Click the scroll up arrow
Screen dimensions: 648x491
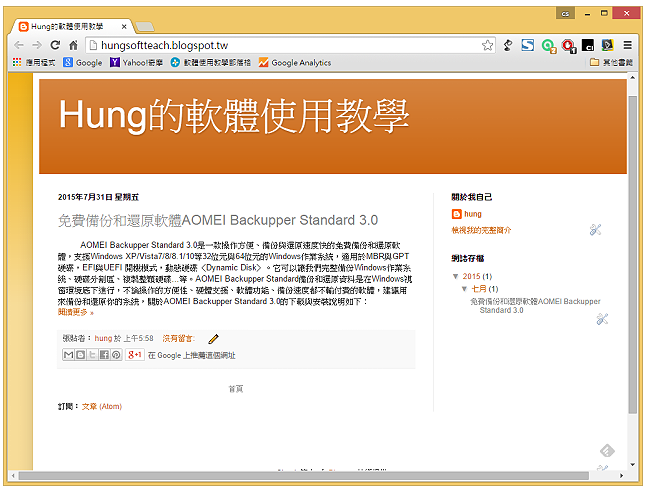[x=632, y=77]
